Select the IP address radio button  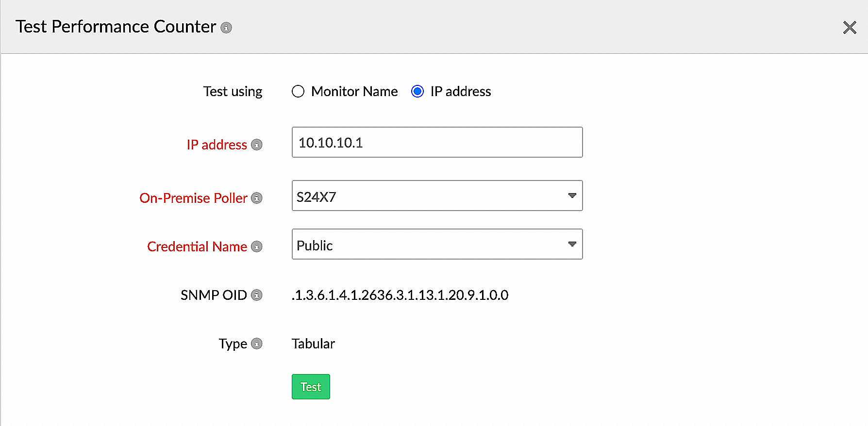tap(417, 91)
